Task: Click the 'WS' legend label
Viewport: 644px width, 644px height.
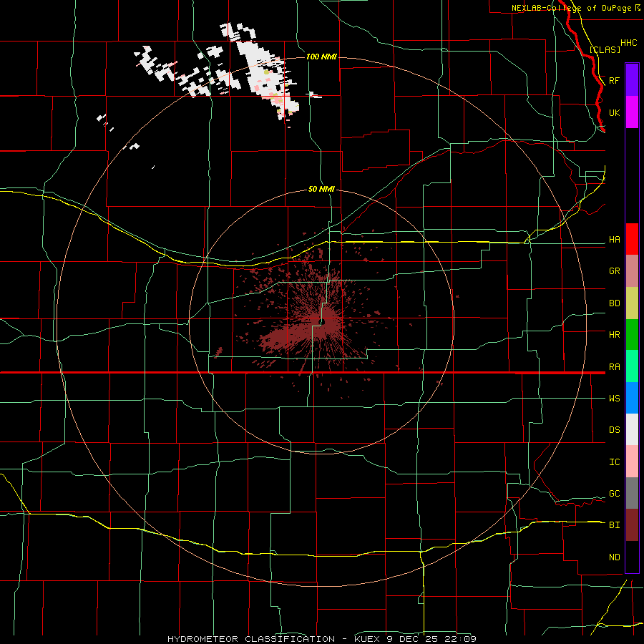Action: pos(614,399)
